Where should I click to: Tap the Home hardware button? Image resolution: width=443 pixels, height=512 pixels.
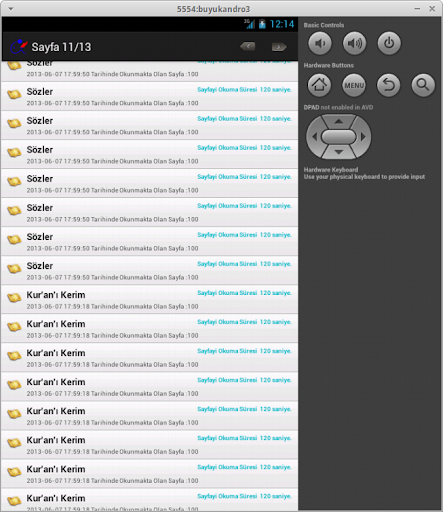319,85
